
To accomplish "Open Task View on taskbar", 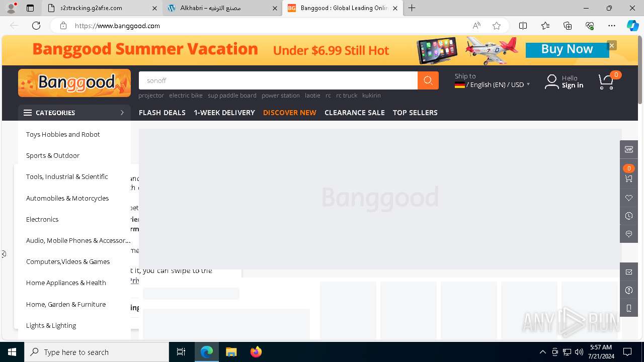I will click(181, 352).
